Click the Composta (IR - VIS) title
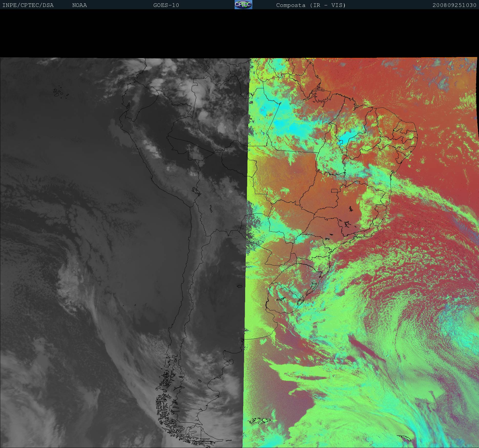The width and height of the screenshot is (479, 448). coord(311,5)
